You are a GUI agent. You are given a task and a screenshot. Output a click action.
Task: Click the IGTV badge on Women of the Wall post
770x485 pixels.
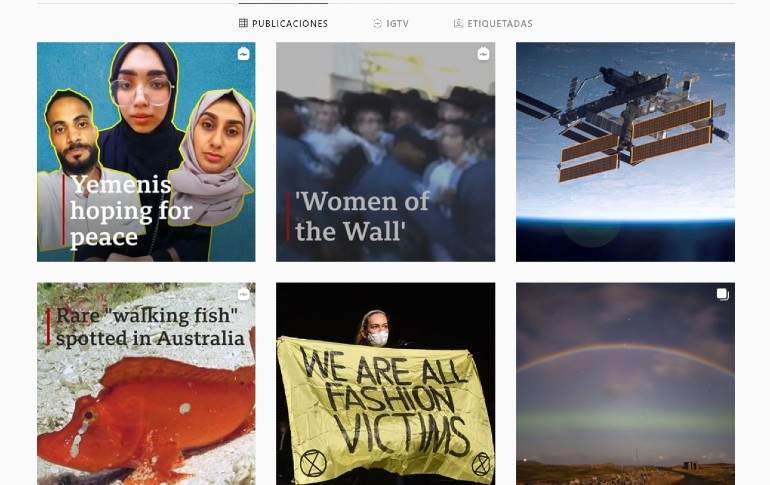click(483, 54)
